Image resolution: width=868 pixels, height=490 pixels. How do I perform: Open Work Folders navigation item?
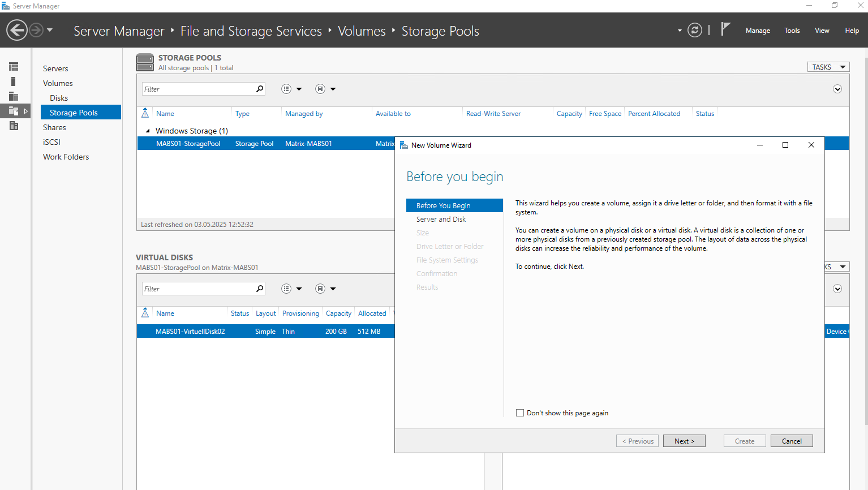(x=66, y=157)
